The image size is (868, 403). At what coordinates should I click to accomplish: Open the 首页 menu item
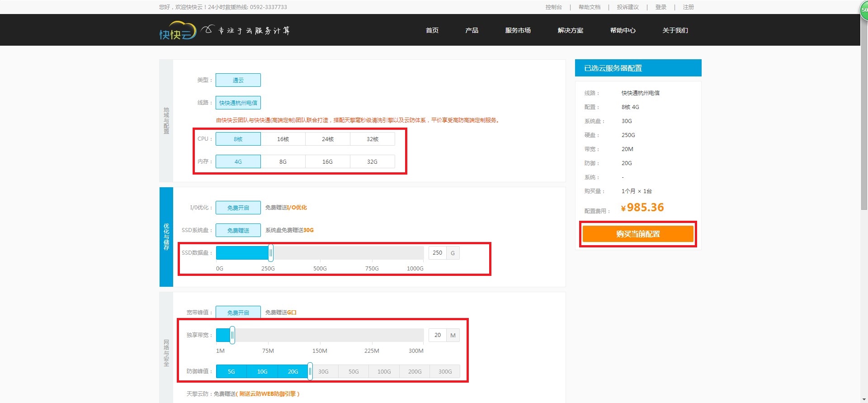click(432, 30)
